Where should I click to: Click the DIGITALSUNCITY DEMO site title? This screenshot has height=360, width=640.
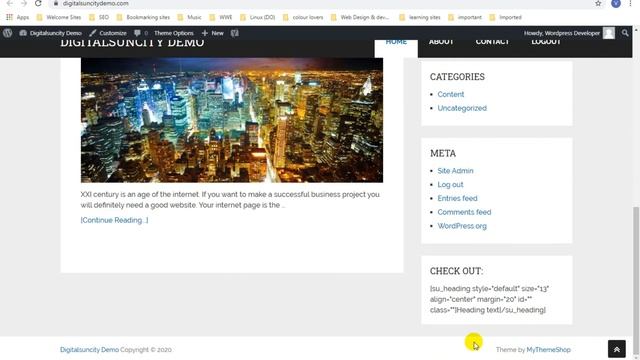tap(132, 43)
